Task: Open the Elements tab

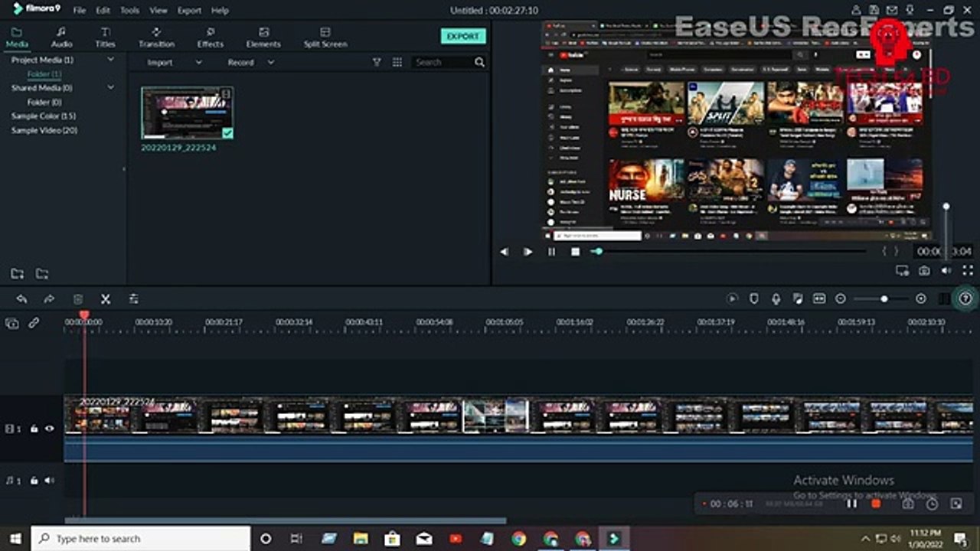Action: click(263, 37)
